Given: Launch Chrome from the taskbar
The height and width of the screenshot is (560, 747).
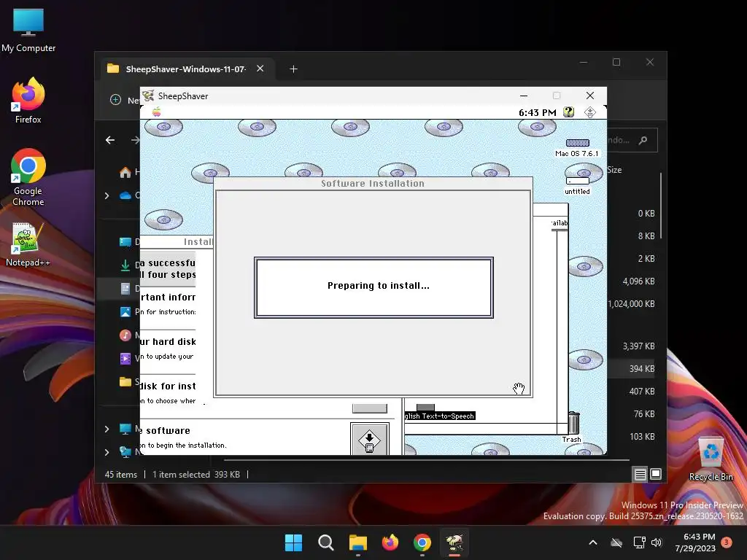Looking at the screenshot, I should pos(422,542).
